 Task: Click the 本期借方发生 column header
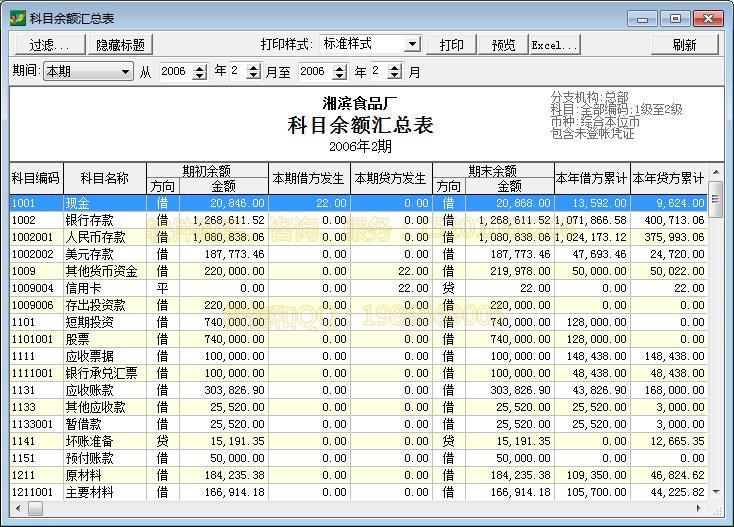point(309,178)
